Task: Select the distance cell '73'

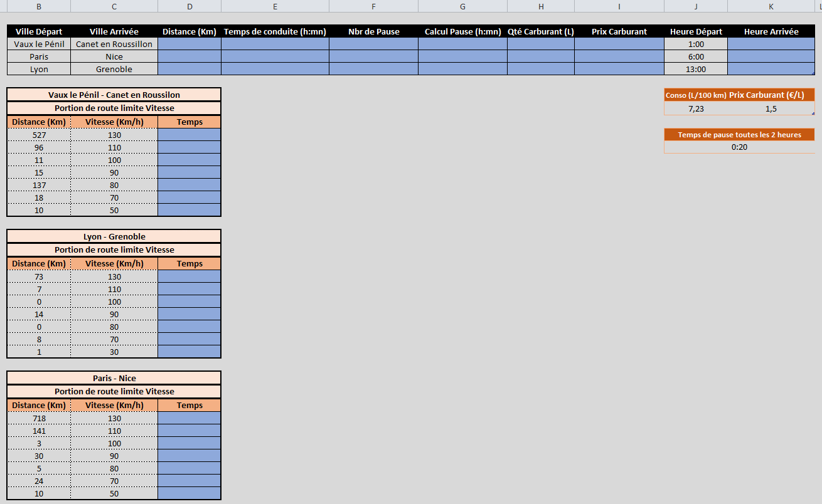Action: coord(39,276)
